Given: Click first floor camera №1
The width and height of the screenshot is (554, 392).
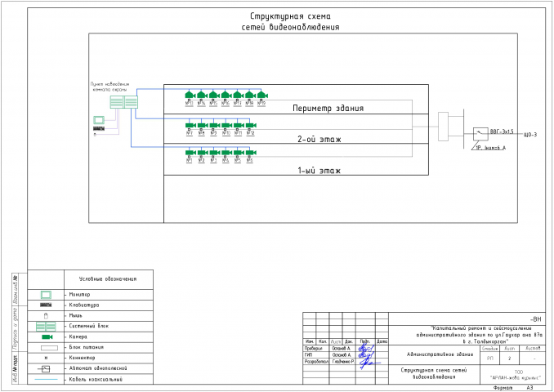Looking at the screenshot, I should pyautogui.click(x=190, y=153).
